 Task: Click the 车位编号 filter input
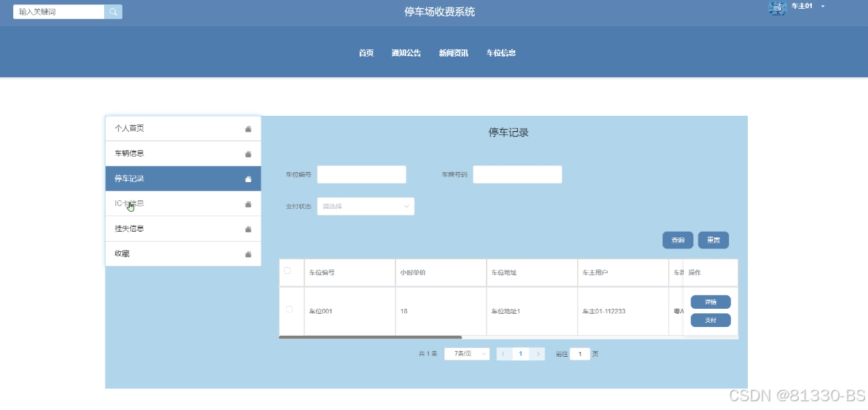click(361, 174)
